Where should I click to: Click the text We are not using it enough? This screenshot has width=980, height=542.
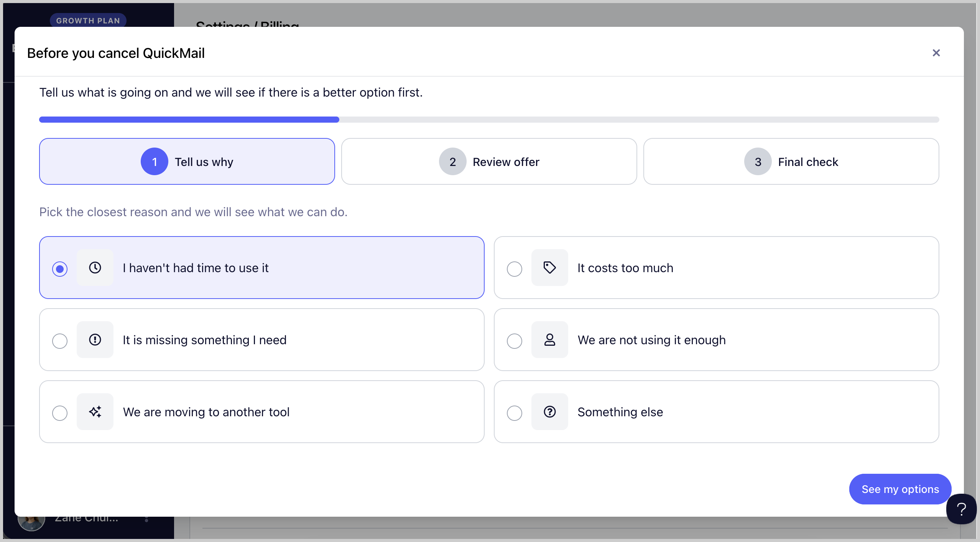[652, 340]
